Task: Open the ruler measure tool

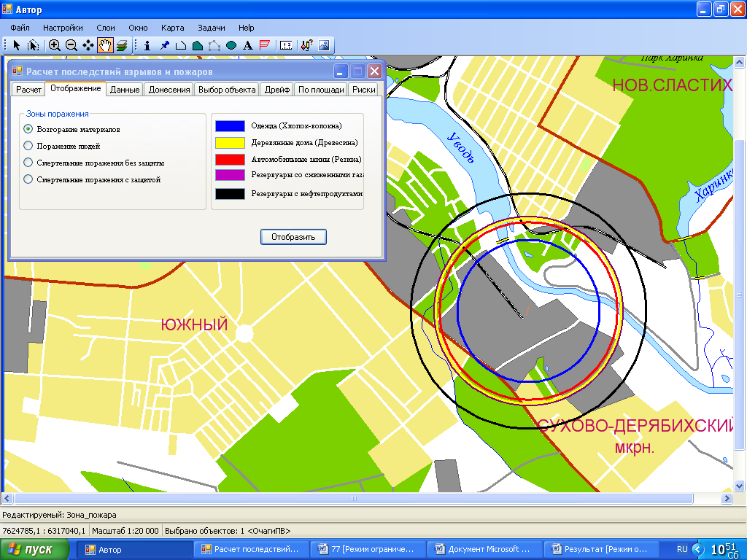Action: [x=286, y=45]
